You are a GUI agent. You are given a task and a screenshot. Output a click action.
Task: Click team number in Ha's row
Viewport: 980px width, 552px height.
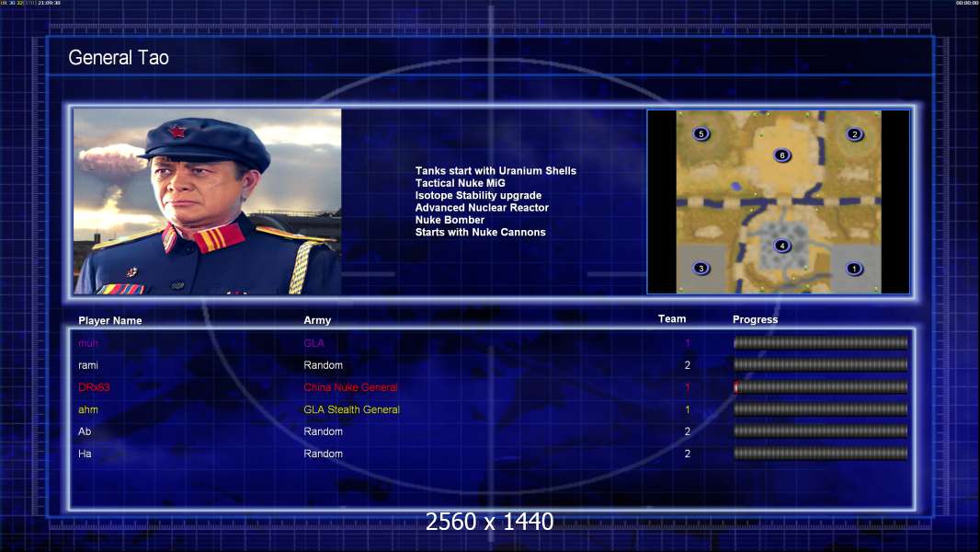coord(687,454)
